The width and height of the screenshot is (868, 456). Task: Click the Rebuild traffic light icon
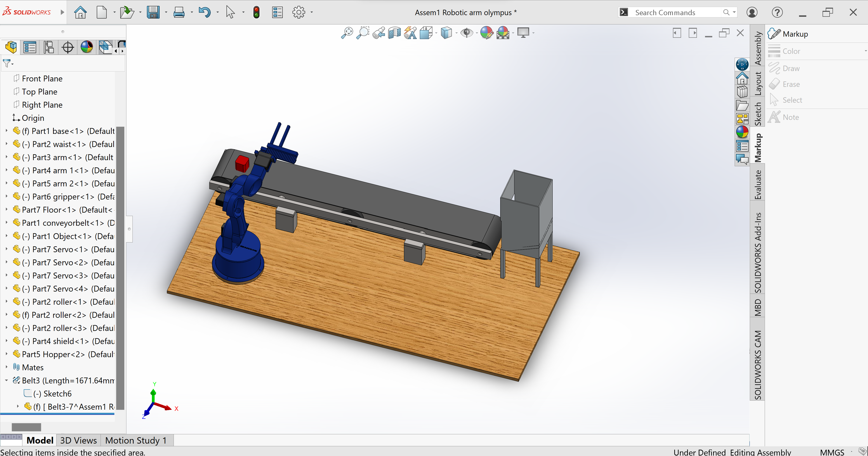coord(256,12)
